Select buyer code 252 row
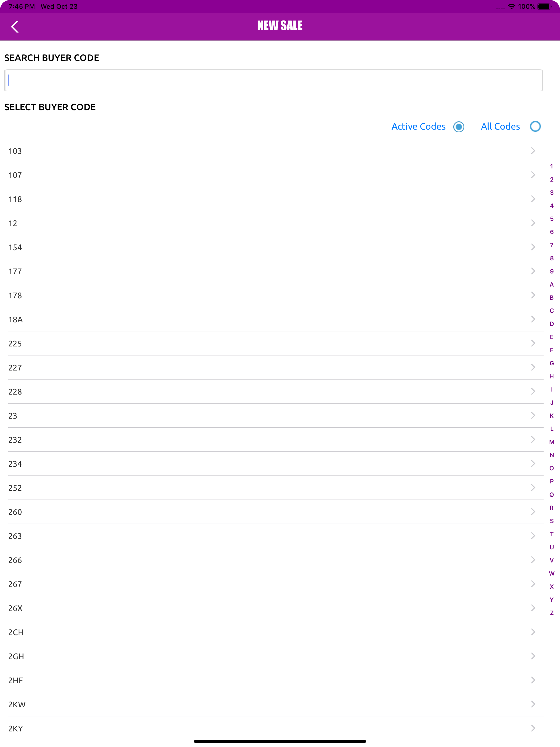 [x=276, y=488]
